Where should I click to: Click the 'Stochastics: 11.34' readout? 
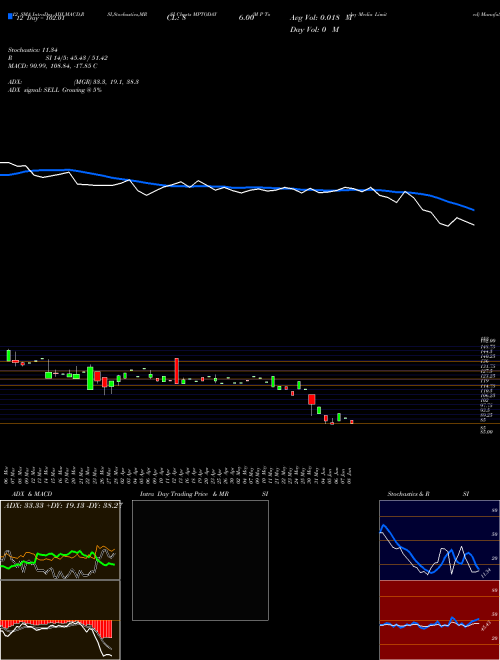(33, 50)
